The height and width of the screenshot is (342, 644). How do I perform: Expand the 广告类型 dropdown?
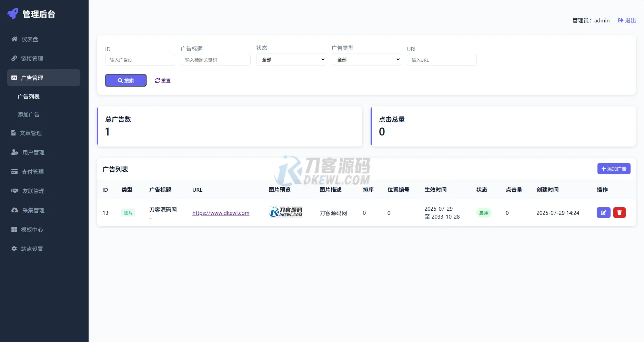366,59
